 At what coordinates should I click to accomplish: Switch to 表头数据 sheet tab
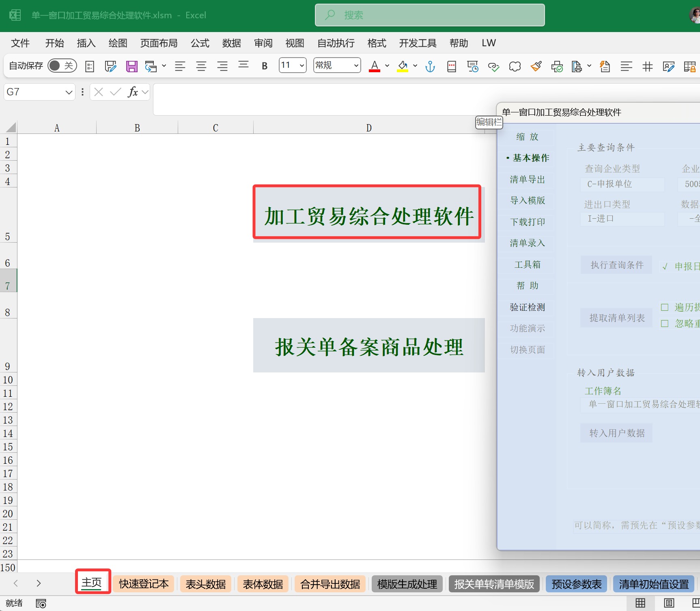206,584
